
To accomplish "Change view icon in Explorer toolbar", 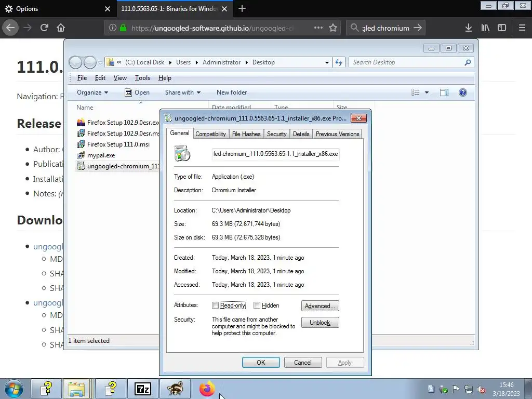I will click(415, 92).
